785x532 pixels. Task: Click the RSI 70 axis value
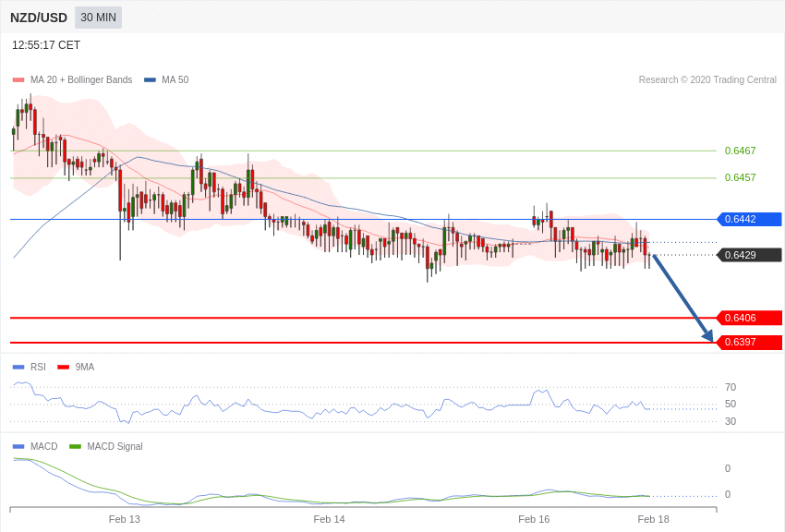731,387
